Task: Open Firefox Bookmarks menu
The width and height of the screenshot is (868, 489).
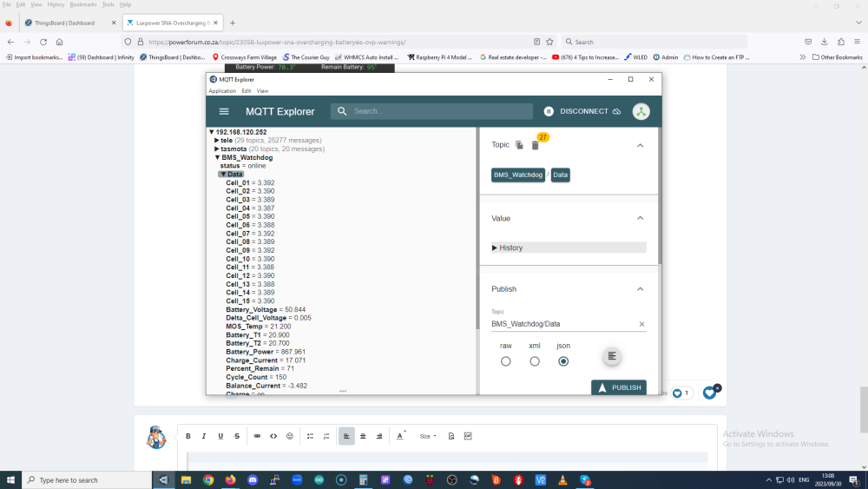Action: tap(83, 4)
